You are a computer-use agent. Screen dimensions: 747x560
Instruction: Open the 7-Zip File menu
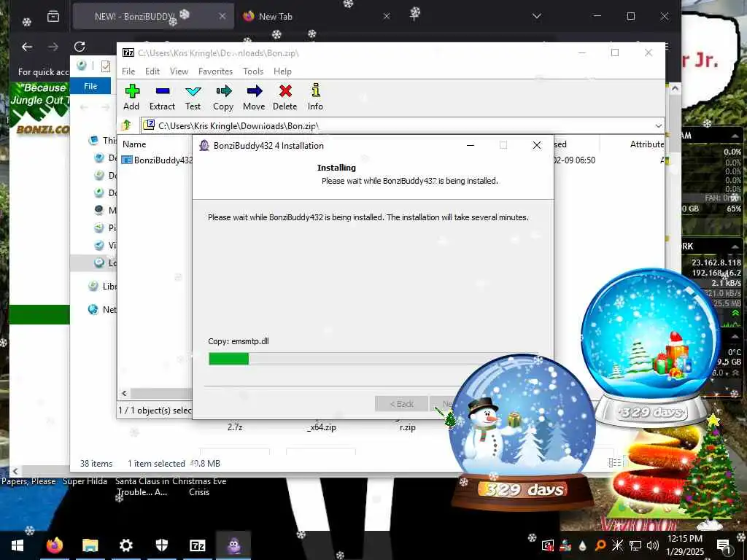[x=128, y=71]
